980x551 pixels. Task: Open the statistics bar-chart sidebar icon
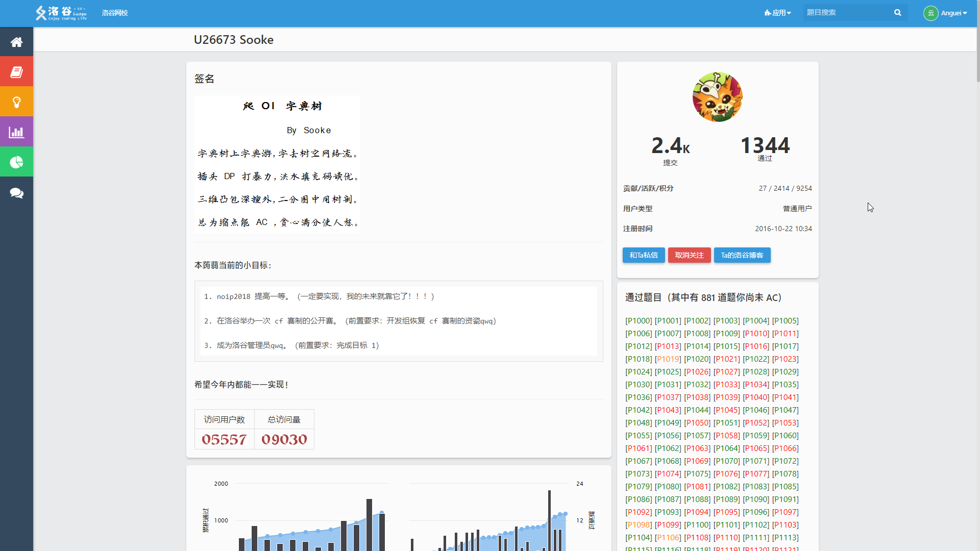16,132
